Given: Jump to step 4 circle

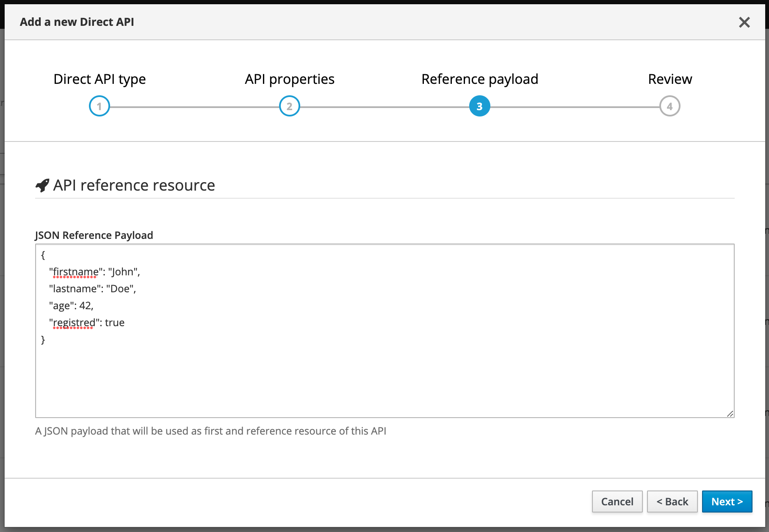Looking at the screenshot, I should pos(669,106).
